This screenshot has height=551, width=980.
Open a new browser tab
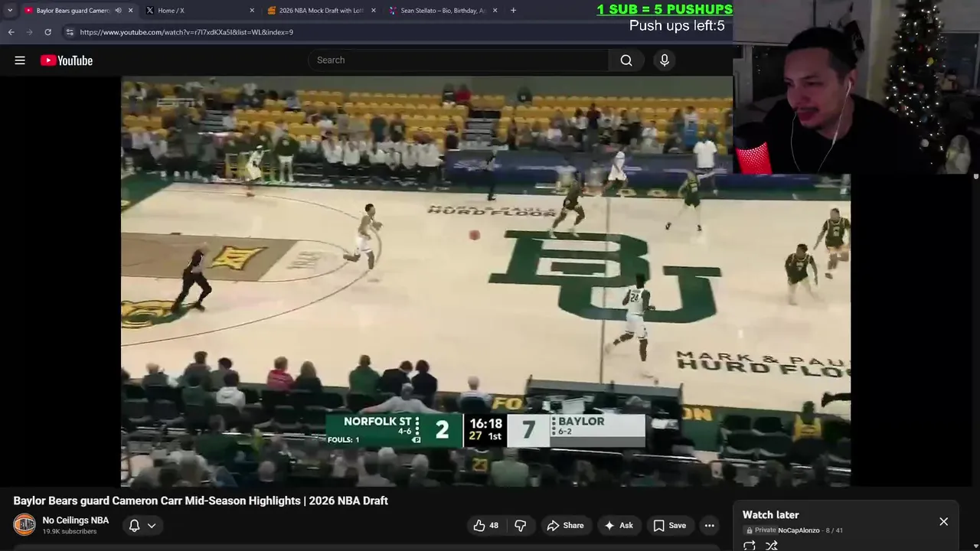513,11
